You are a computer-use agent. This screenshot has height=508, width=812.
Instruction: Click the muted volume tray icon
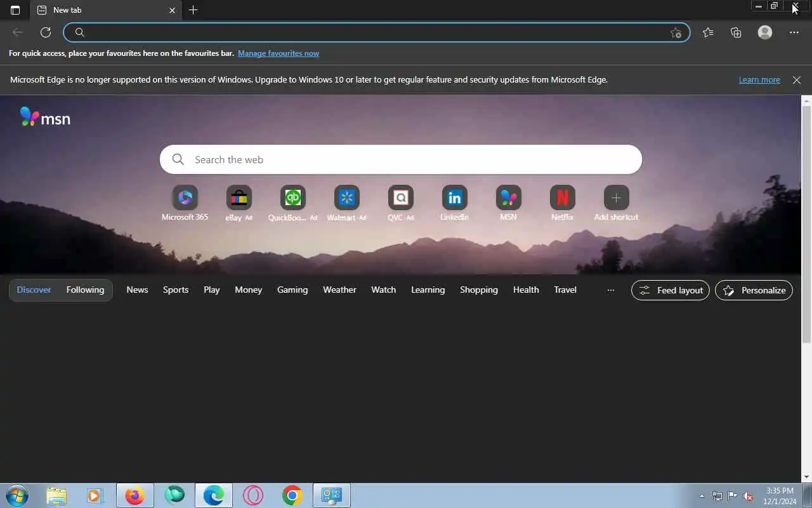749,496
